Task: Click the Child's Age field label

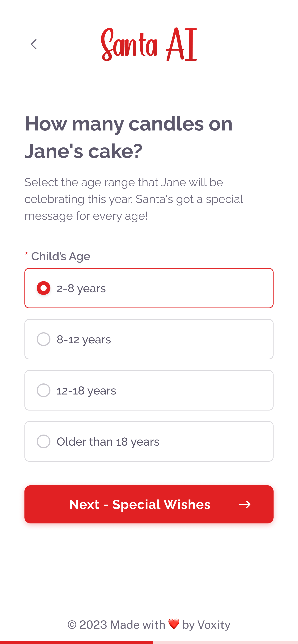Action: point(61,257)
